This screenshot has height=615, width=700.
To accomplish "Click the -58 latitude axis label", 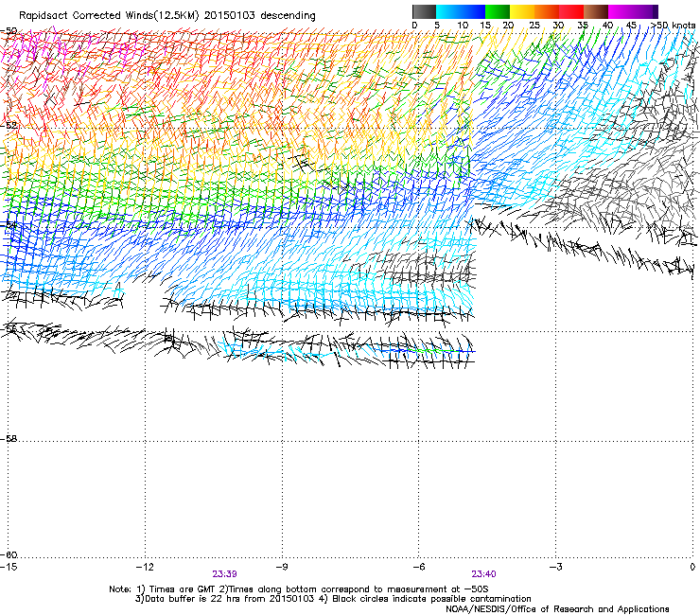I will click(x=9, y=439).
